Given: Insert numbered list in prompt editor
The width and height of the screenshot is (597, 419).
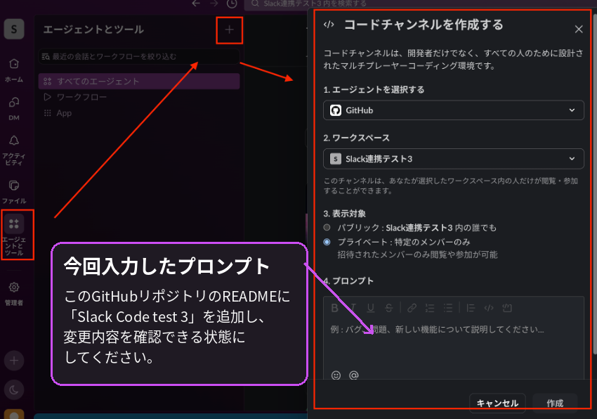Looking at the screenshot, I should coord(430,308).
